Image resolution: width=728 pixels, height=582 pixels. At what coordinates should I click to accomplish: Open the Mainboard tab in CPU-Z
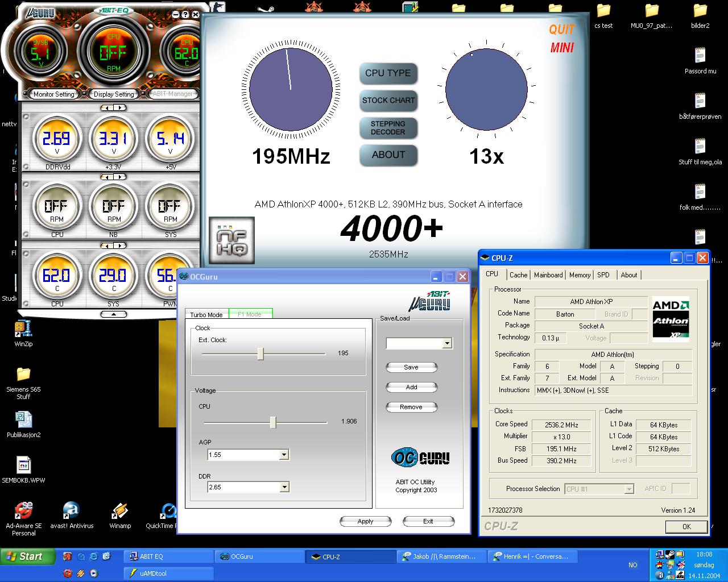pyautogui.click(x=548, y=275)
